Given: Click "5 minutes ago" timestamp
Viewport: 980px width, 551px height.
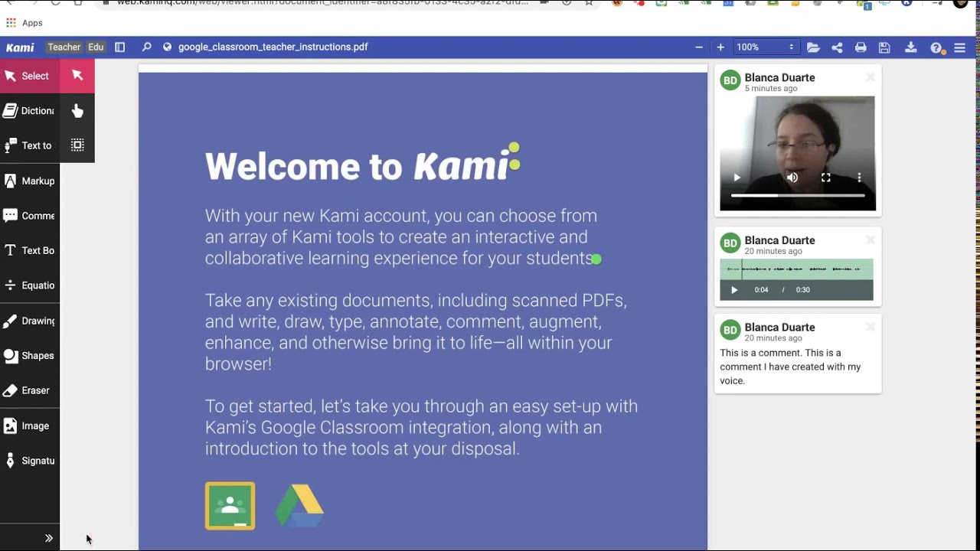Looking at the screenshot, I should pos(771,88).
